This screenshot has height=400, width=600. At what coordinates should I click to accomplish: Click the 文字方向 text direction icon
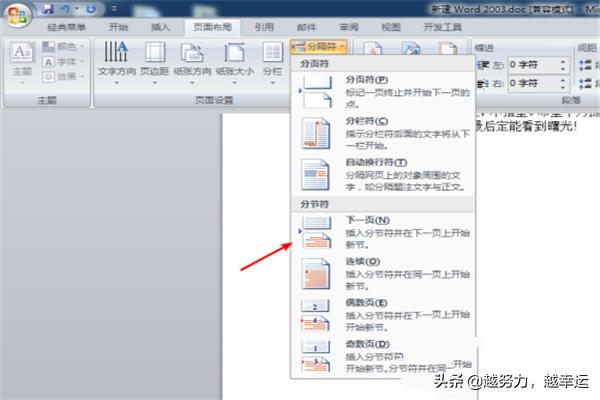pos(116,52)
